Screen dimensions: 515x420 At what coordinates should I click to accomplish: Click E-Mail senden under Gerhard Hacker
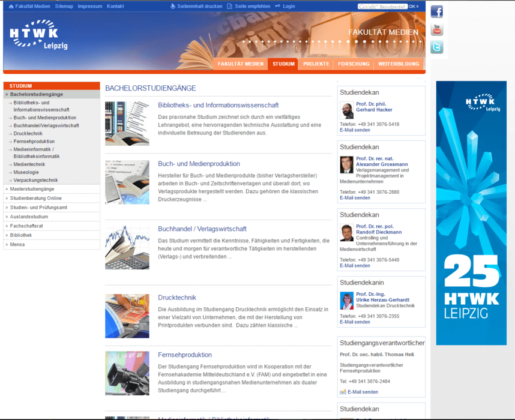click(355, 130)
